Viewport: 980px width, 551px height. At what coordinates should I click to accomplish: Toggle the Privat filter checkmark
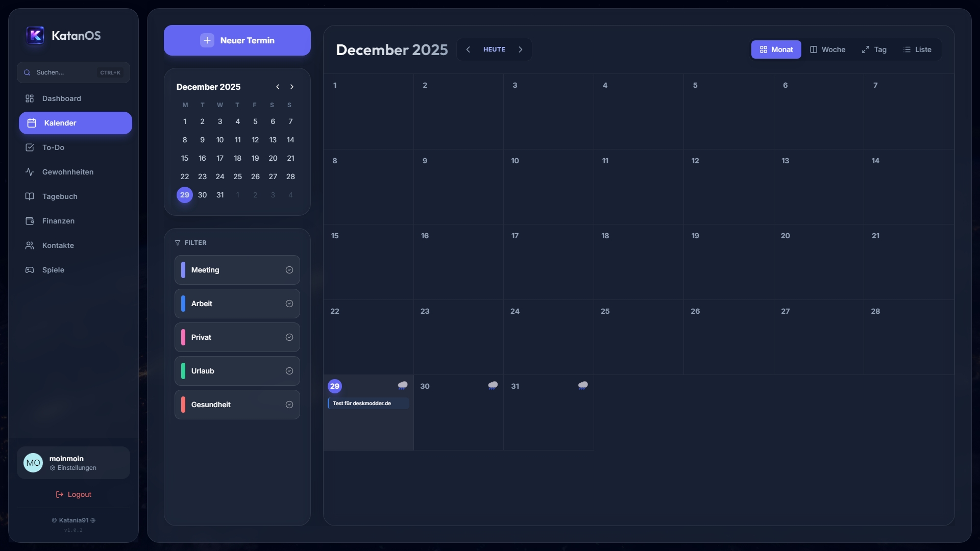(x=289, y=337)
